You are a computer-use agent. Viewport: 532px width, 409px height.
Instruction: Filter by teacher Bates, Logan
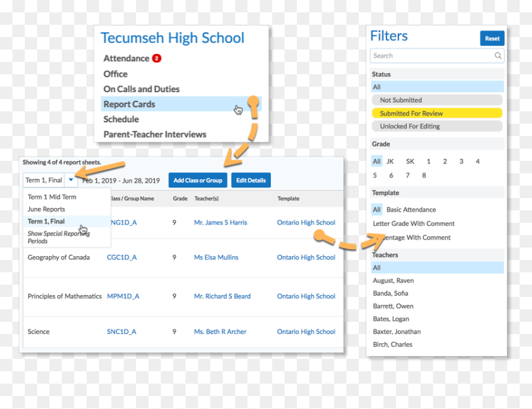point(391,319)
